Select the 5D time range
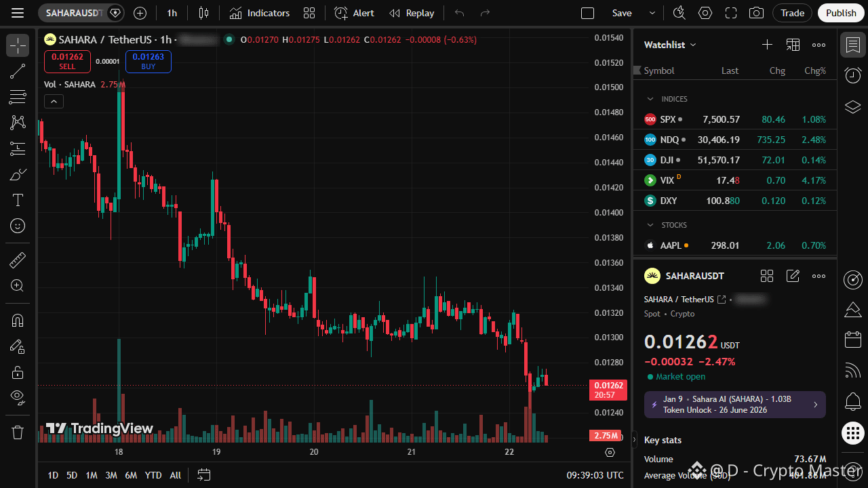Screen dimensions: 868x488 click(72, 475)
